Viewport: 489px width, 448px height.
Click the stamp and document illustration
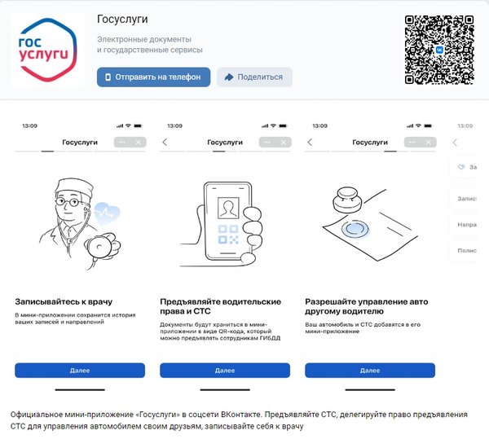click(370, 224)
